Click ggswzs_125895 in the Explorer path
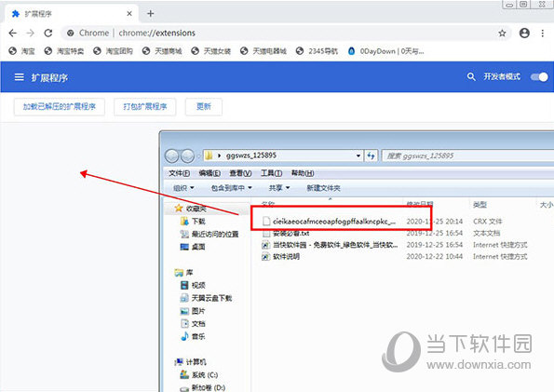The width and height of the screenshot is (554, 392). 251,155
